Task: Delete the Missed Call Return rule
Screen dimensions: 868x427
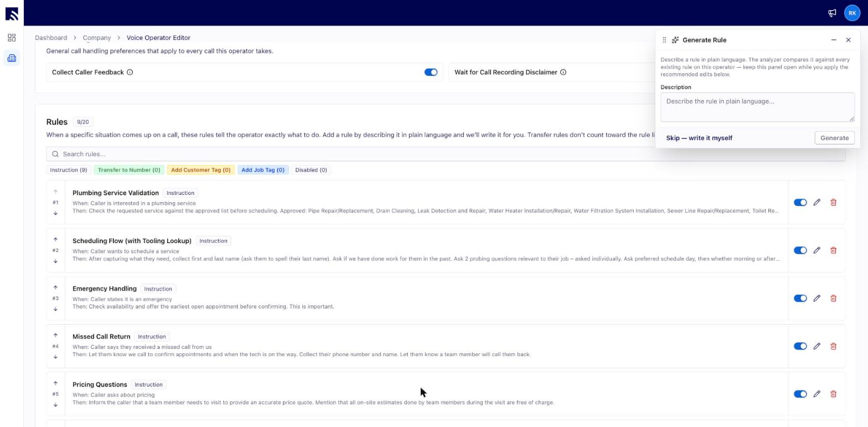Action: click(833, 346)
